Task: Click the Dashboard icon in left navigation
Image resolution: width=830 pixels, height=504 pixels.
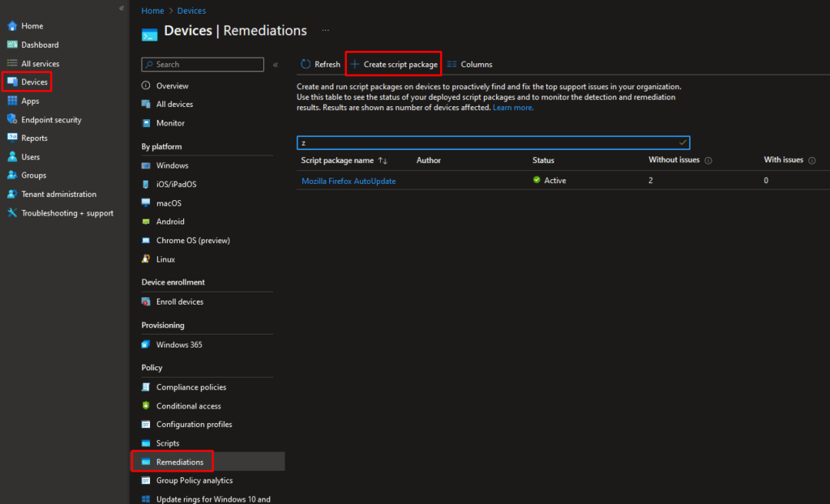Action: click(x=12, y=45)
